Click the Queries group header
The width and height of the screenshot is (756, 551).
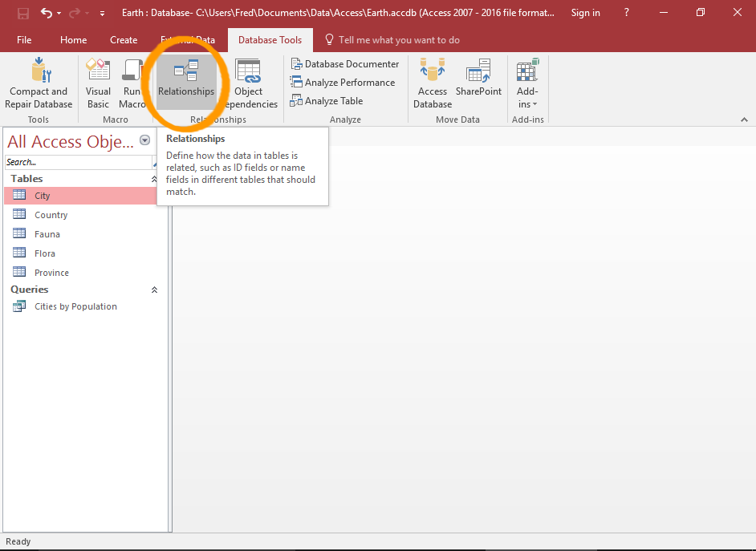pyautogui.click(x=30, y=290)
